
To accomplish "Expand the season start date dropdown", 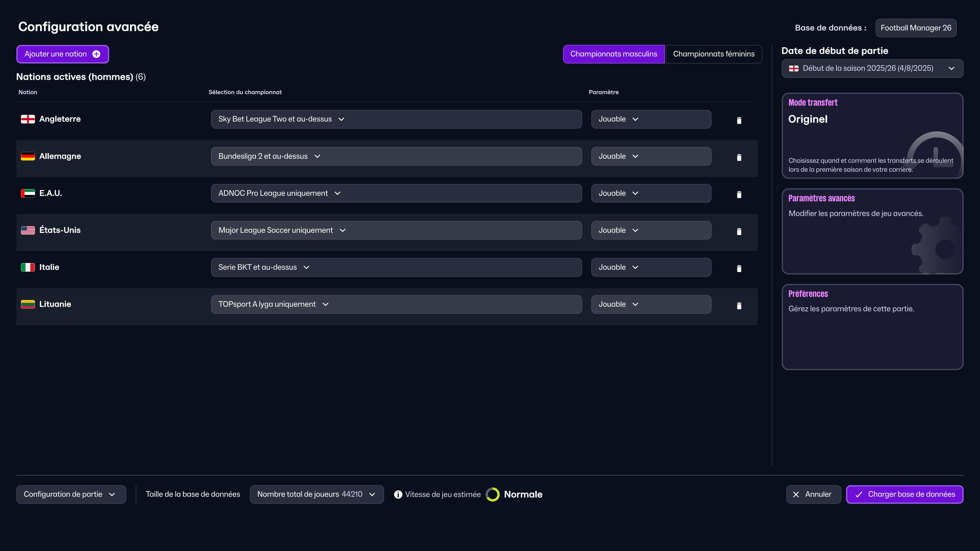I will [x=872, y=68].
